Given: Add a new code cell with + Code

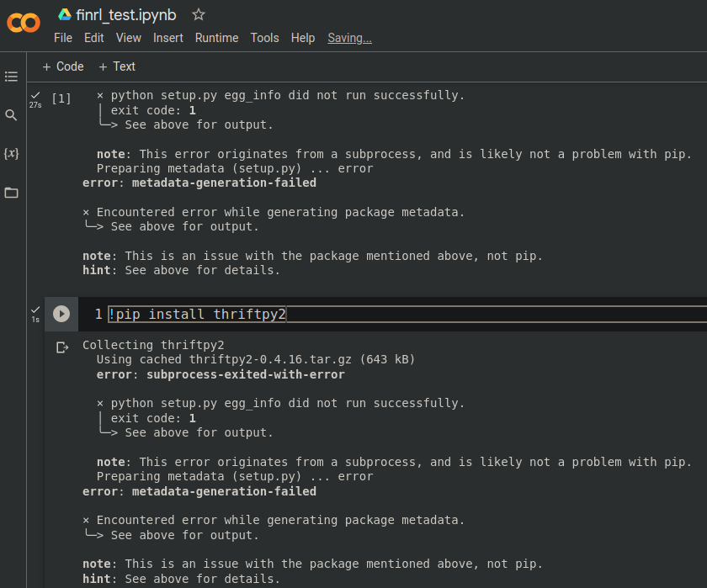Looking at the screenshot, I should 62,66.
